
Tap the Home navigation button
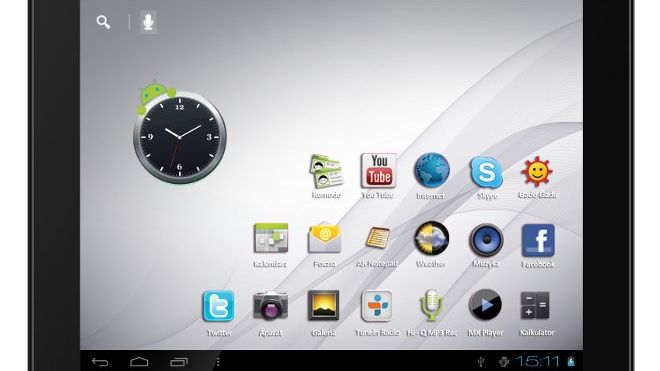click(139, 362)
